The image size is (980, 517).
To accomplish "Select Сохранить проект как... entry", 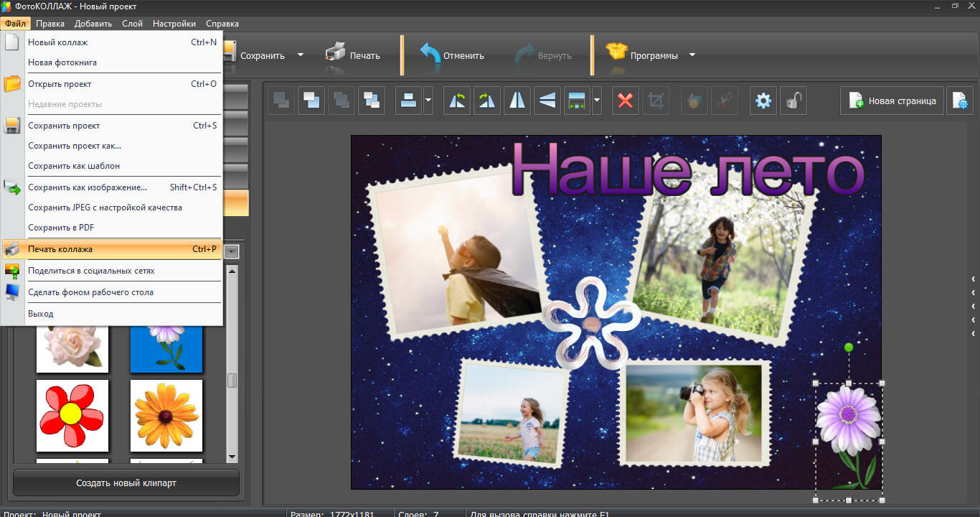I will pyautogui.click(x=112, y=146).
